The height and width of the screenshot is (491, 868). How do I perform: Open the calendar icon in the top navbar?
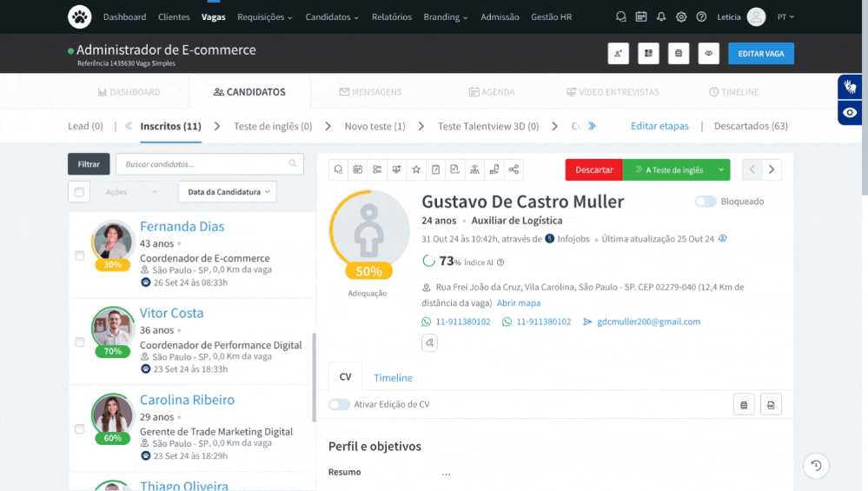pyautogui.click(x=641, y=17)
